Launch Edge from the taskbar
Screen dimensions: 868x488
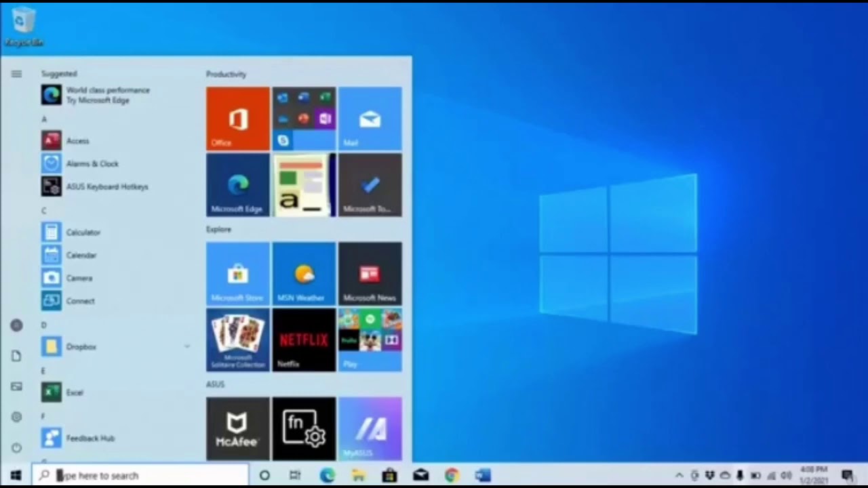pyautogui.click(x=328, y=475)
